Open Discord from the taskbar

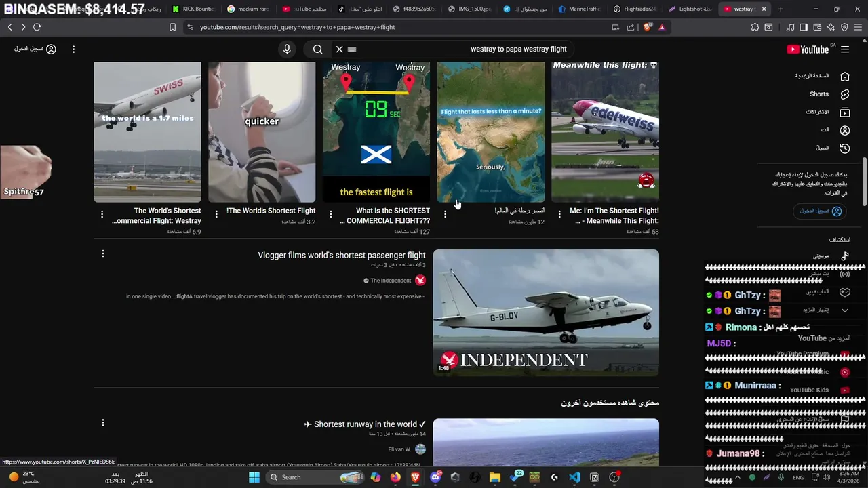tap(435, 477)
